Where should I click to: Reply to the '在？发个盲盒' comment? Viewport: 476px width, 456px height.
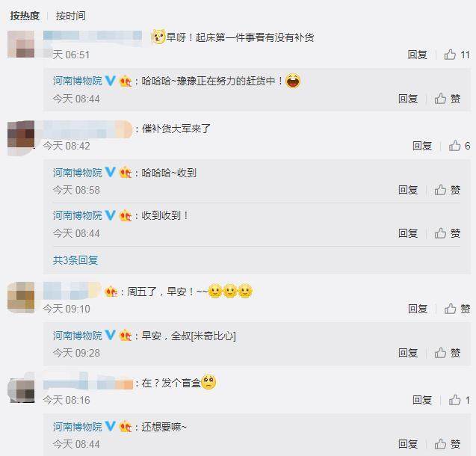422,400
